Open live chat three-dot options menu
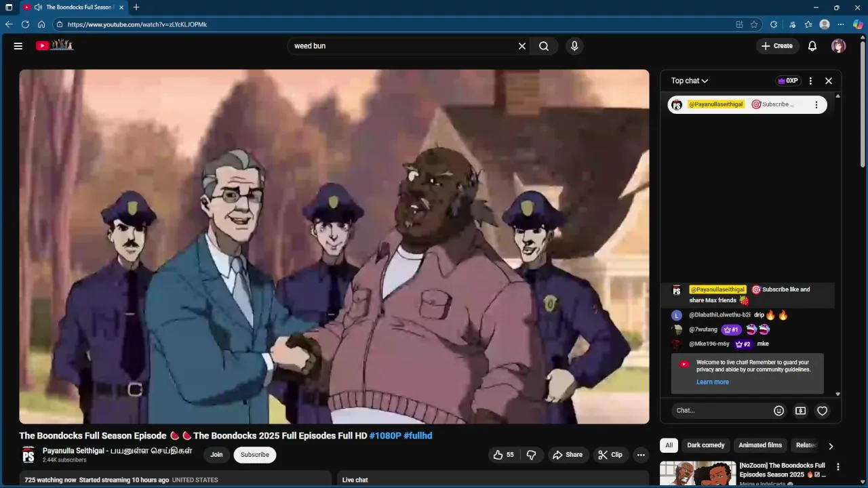The image size is (868, 488). 810,81
